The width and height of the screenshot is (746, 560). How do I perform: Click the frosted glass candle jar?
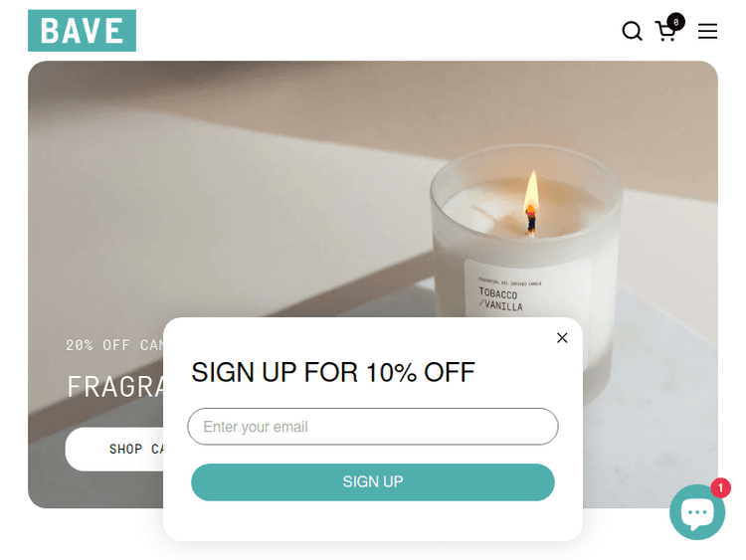pyautogui.click(x=526, y=229)
